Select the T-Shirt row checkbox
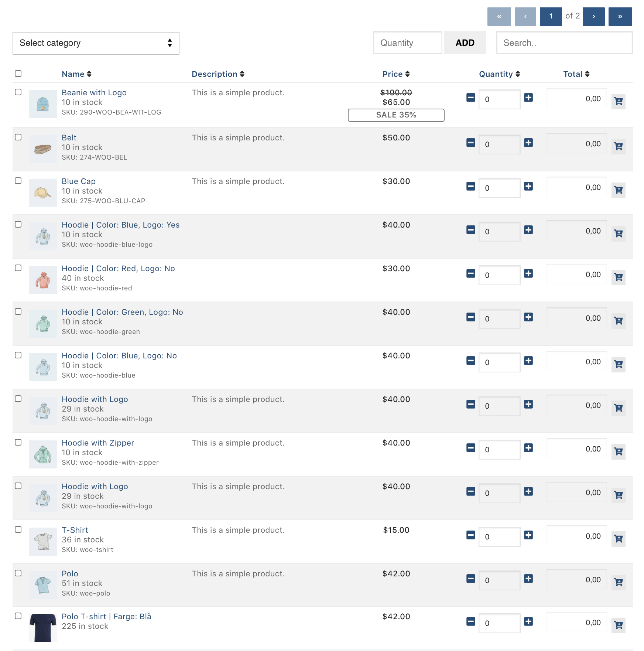The width and height of the screenshot is (644, 651). pyautogui.click(x=18, y=529)
